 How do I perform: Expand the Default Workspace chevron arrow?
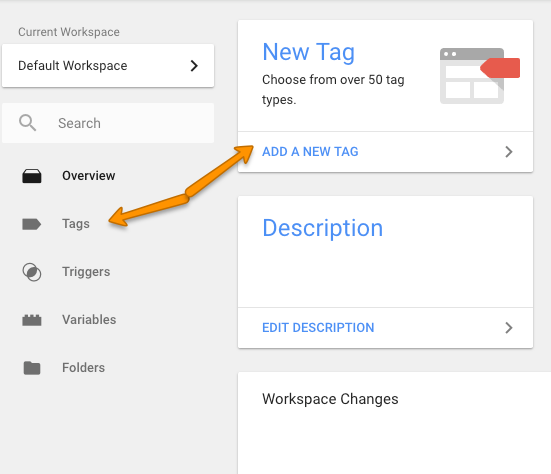pos(194,66)
